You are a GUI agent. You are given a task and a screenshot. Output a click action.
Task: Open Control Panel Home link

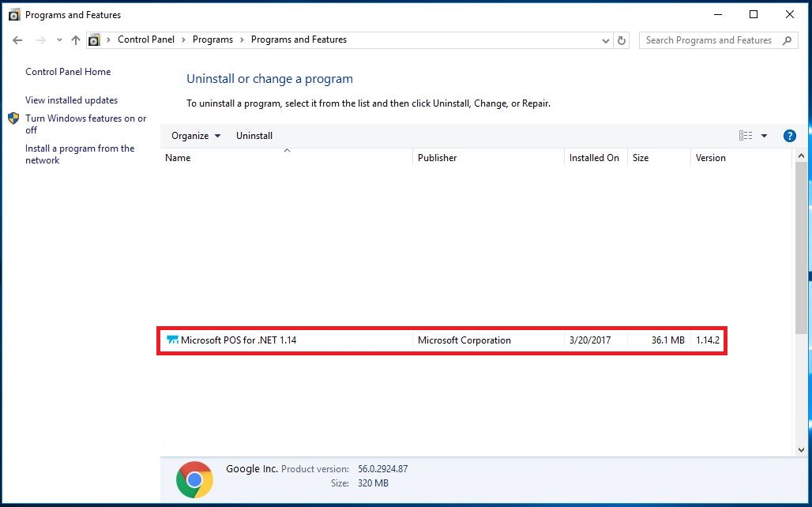[68, 72]
